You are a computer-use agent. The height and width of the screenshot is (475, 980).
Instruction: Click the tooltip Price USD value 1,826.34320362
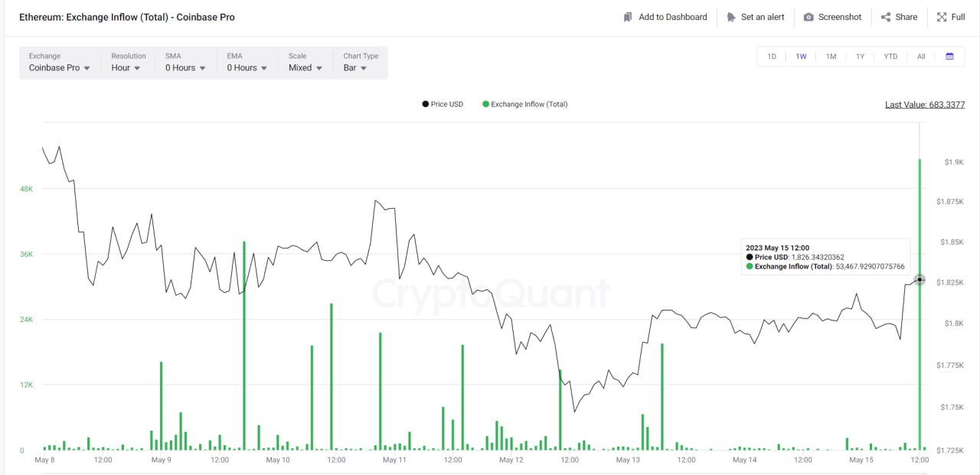[818, 257]
